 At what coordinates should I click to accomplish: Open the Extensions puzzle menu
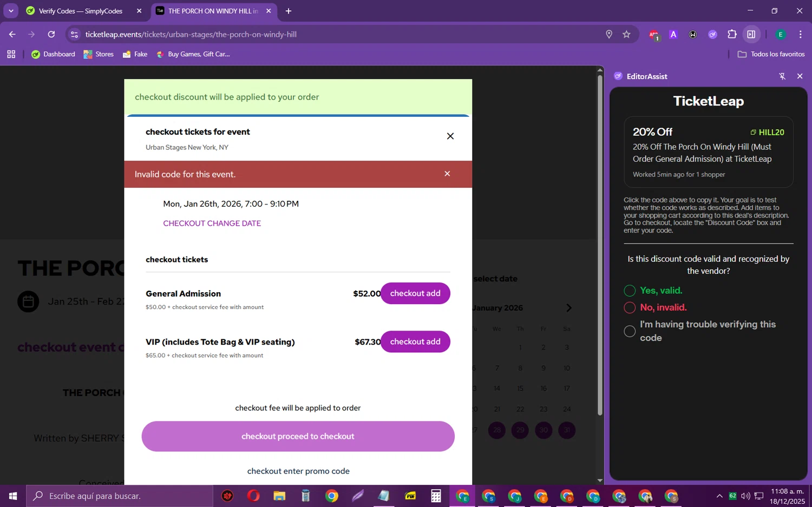coord(732,34)
